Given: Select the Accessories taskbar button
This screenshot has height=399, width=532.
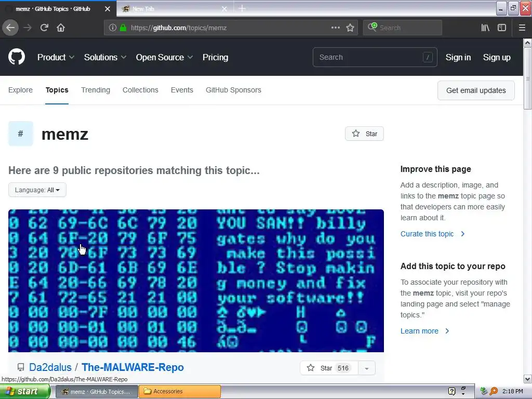Looking at the screenshot, I should pyautogui.click(x=180, y=392).
